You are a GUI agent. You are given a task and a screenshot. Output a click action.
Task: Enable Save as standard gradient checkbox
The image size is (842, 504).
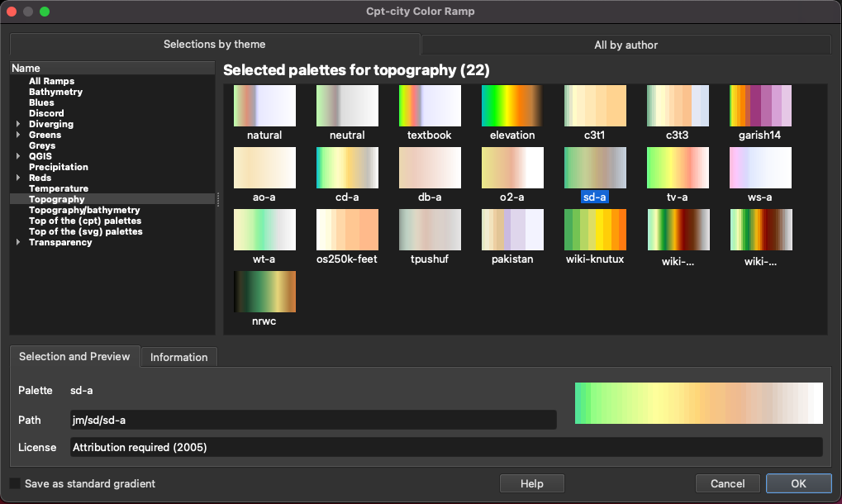point(16,483)
